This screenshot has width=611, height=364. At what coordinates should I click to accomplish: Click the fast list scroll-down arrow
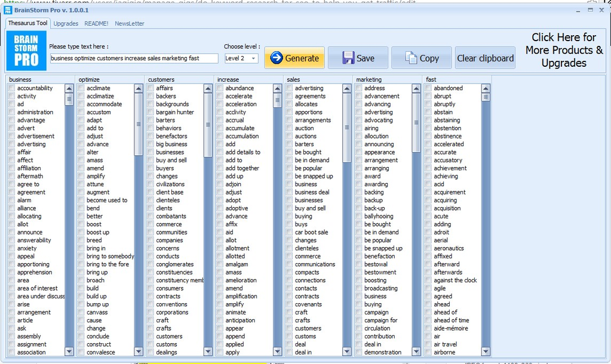point(486,351)
